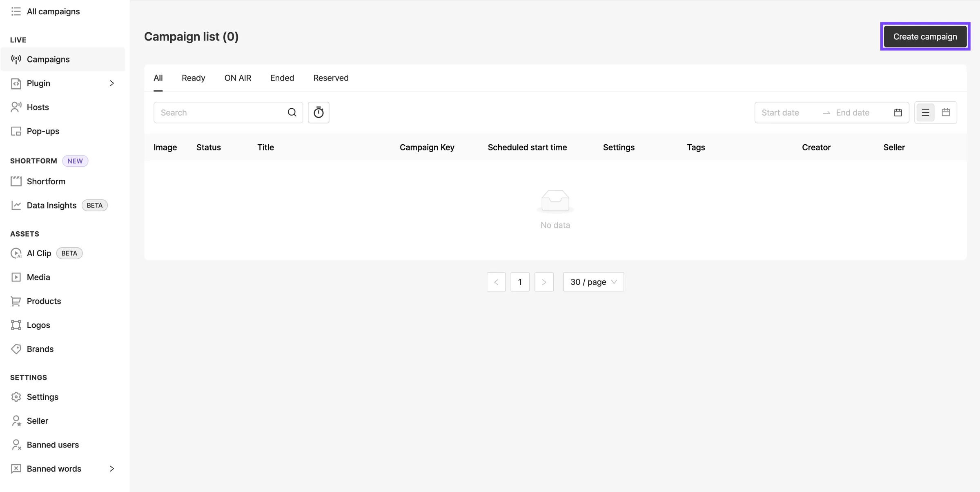
Task: Switch to the ON AIR tab
Action: coord(238,78)
